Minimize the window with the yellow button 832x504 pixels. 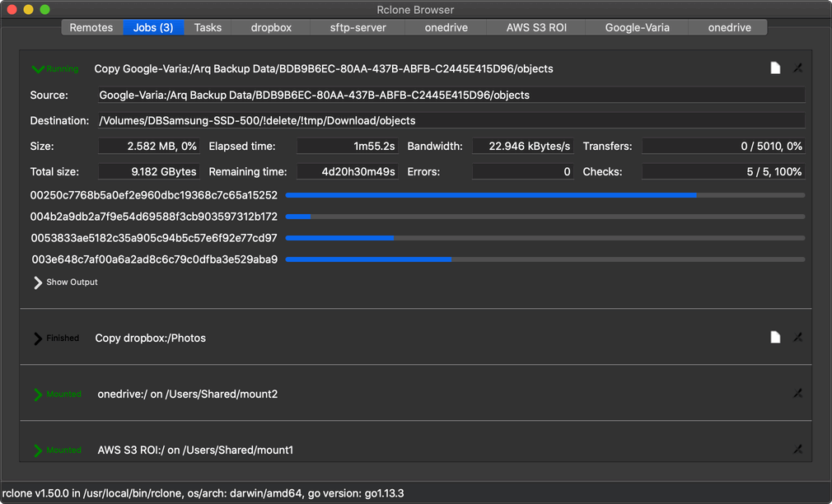29,10
